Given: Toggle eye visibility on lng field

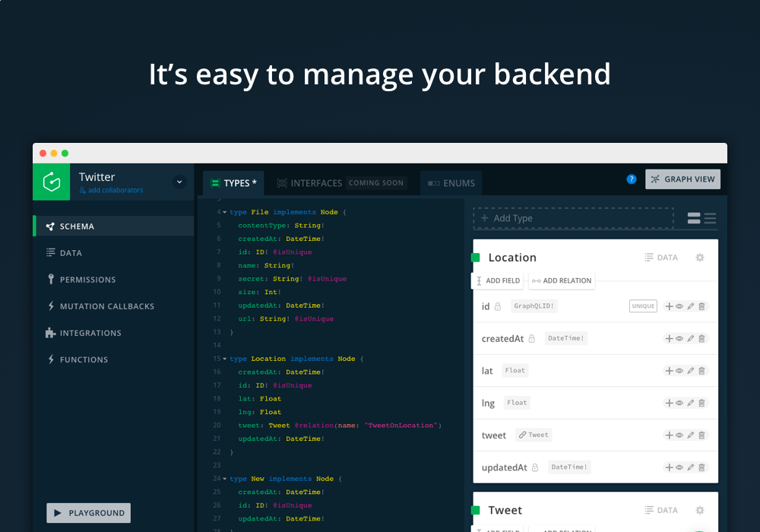Looking at the screenshot, I should tap(679, 403).
